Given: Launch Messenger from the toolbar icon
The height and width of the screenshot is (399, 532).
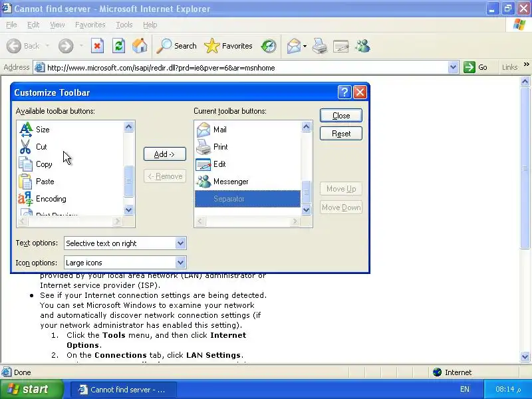Looking at the screenshot, I should coord(362,46).
